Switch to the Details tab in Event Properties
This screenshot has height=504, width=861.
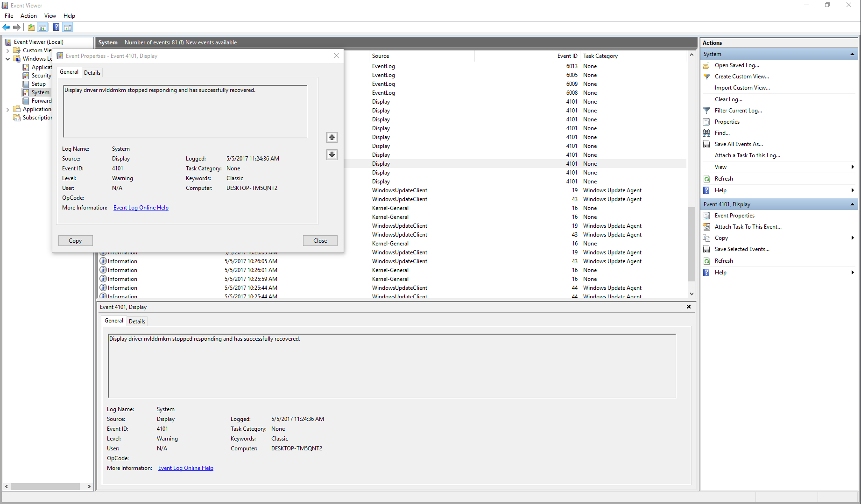[92, 72]
